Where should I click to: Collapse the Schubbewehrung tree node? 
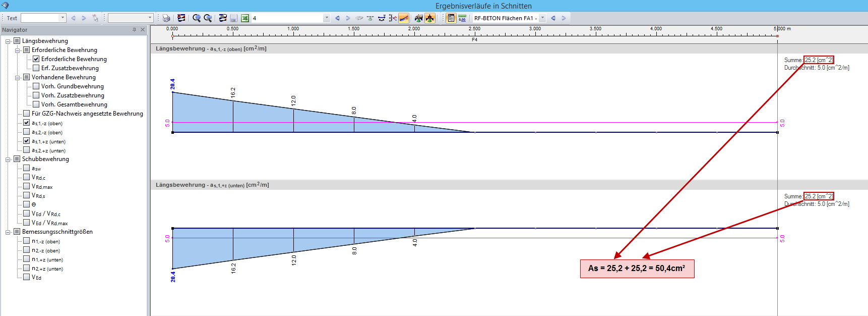coord(8,160)
